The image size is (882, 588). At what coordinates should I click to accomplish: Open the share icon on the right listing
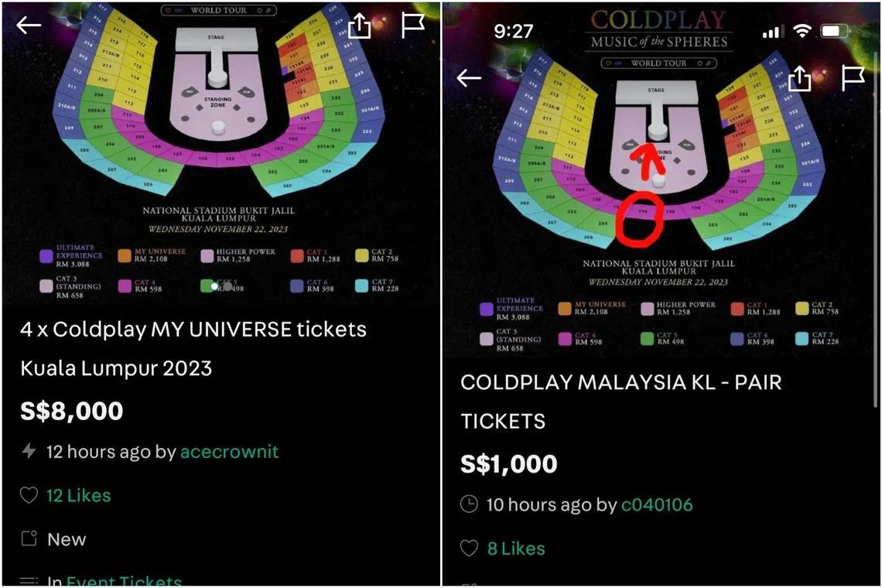799,77
